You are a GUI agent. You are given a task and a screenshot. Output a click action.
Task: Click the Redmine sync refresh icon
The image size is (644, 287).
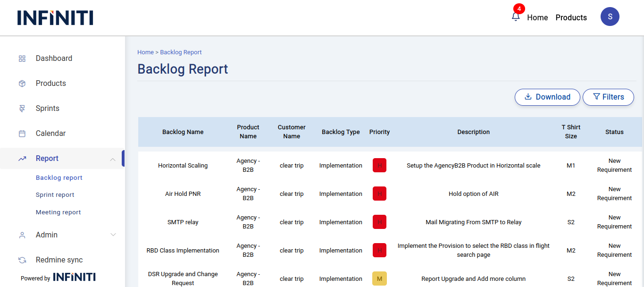click(22, 260)
